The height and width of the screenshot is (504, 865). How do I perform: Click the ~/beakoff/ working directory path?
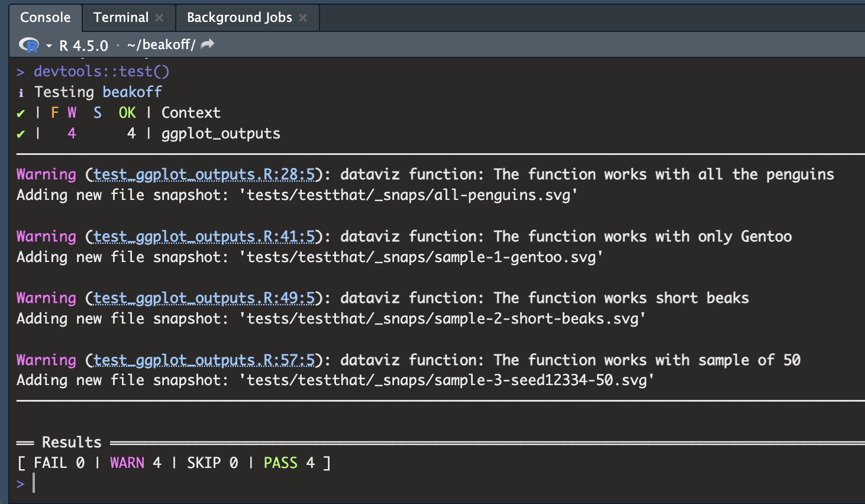click(x=161, y=45)
